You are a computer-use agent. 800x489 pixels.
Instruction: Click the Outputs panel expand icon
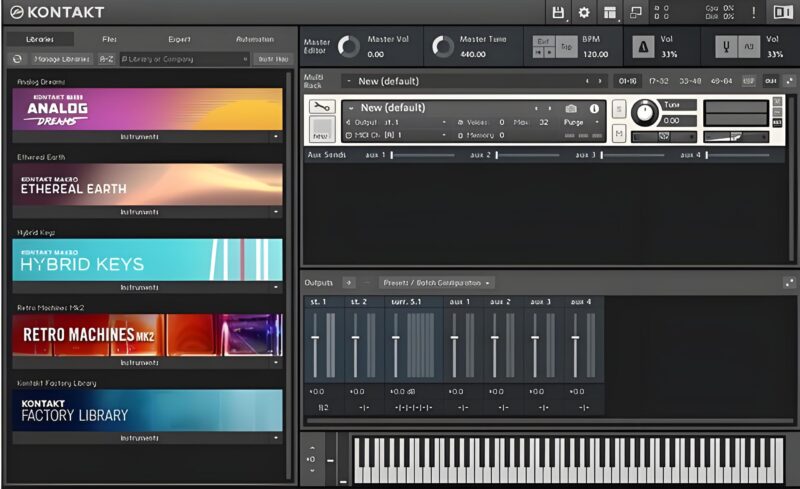click(x=790, y=282)
